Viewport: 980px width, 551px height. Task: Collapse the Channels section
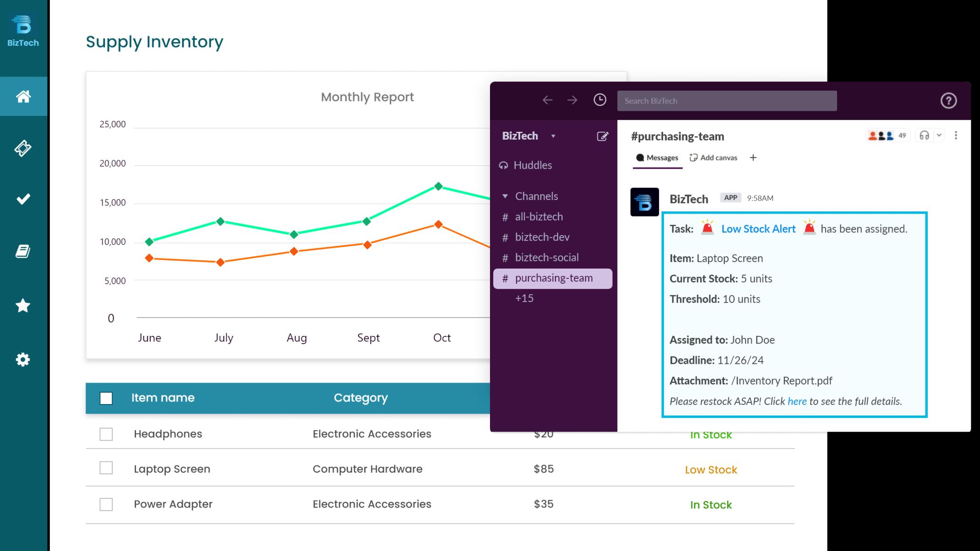coord(505,196)
